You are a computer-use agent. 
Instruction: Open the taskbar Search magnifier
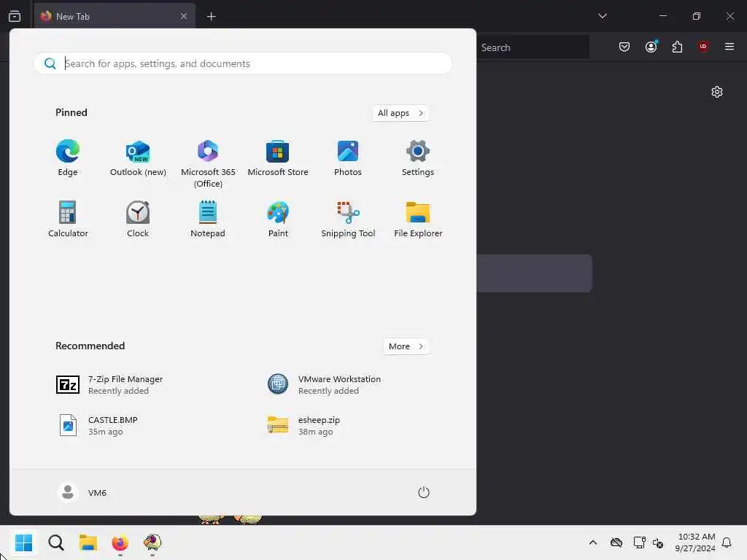point(55,542)
